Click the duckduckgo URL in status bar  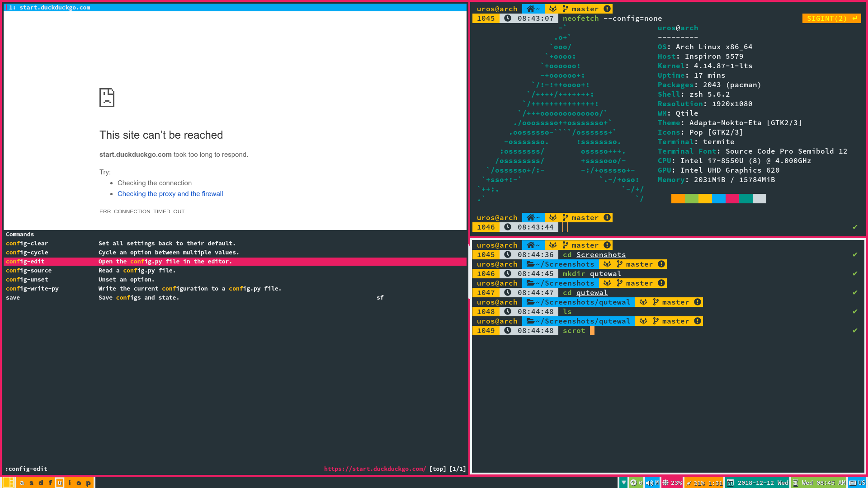coord(375,469)
